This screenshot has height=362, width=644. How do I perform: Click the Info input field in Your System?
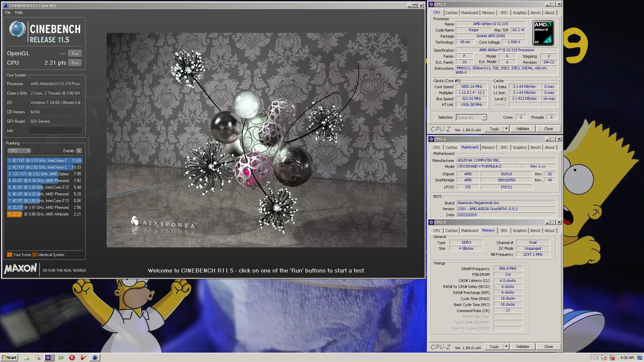coord(55,131)
